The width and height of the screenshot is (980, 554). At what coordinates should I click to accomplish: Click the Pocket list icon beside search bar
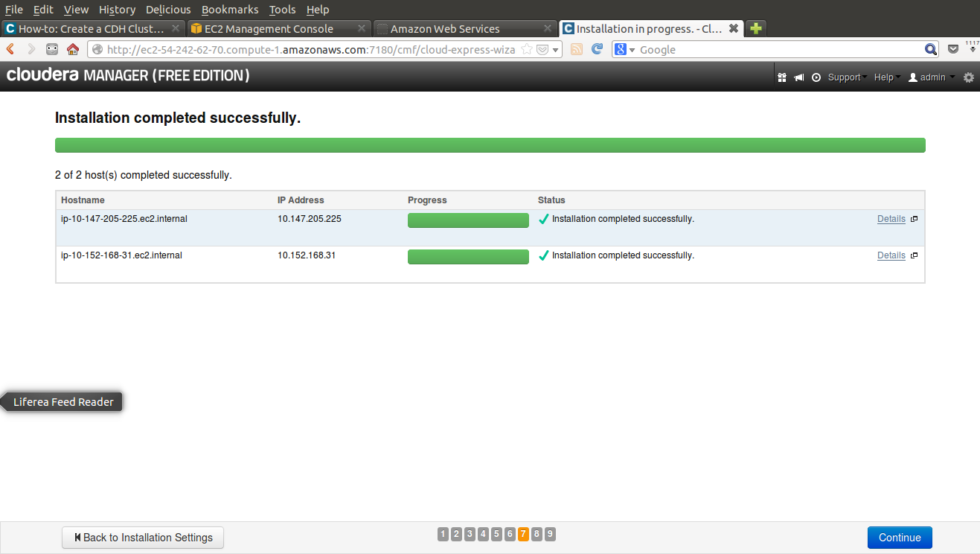pos(953,50)
